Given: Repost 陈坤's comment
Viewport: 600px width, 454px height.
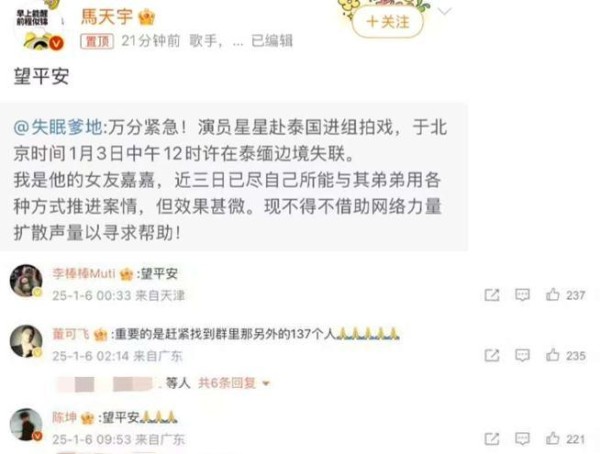Looking at the screenshot, I should click(x=492, y=439).
